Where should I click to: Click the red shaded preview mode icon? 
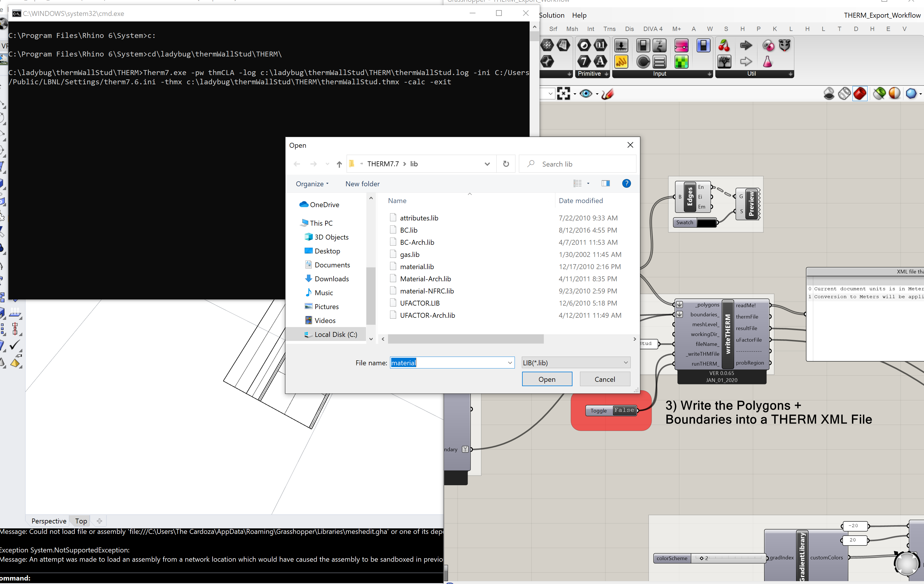point(860,93)
